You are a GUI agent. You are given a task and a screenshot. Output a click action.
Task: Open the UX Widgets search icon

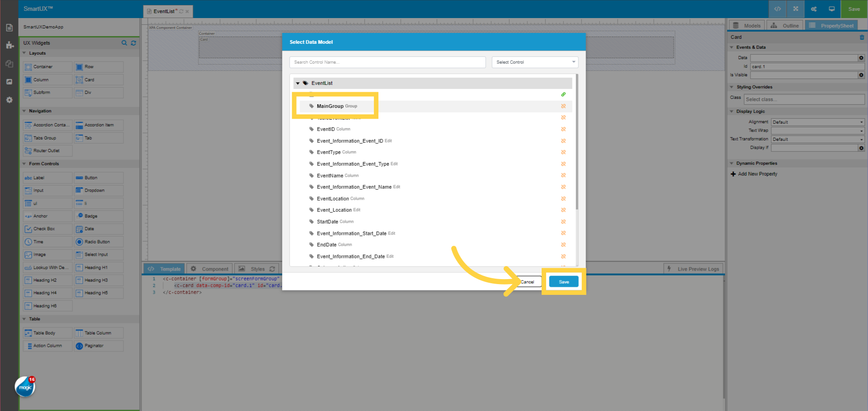point(124,43)
